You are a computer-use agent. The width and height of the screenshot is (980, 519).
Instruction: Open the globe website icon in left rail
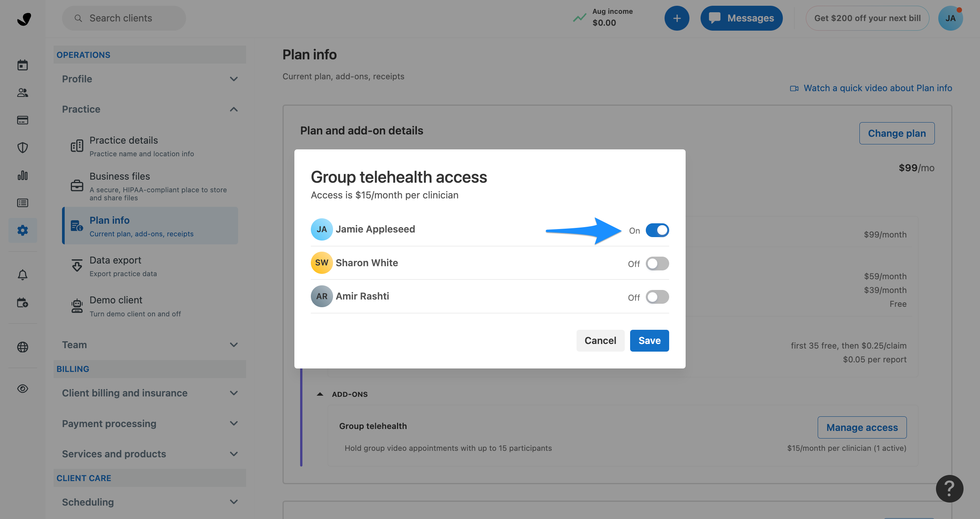[x=23, y=347]
